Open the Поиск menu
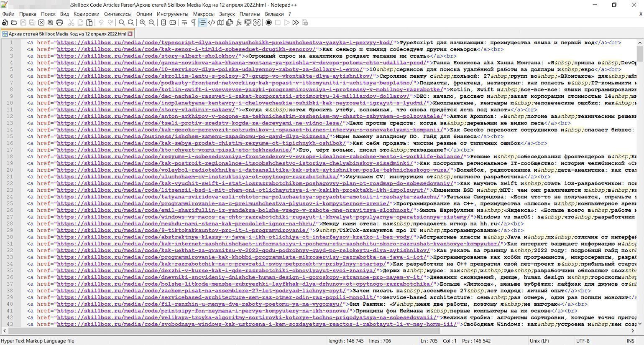 (48, 14)
